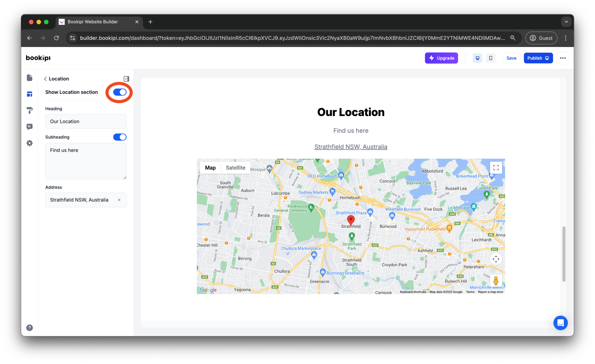Click the Strathfield Plaza marker
The image size is (595, 364).
[x=371, y=212]
